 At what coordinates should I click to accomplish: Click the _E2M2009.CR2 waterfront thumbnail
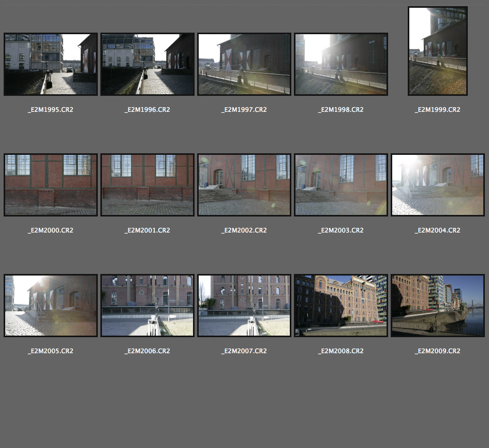point(438,306)
